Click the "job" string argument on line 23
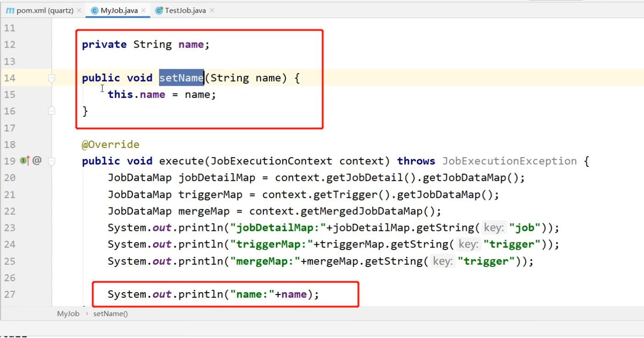This screenshot has width=644, height=338. click(525, 228)
